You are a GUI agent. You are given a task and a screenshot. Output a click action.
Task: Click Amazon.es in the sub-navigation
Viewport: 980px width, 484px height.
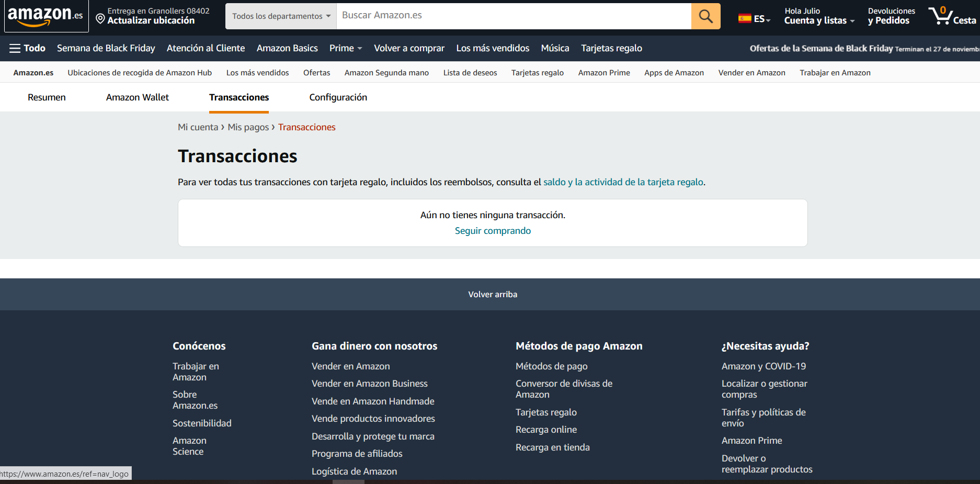click(x=33, y=73)
